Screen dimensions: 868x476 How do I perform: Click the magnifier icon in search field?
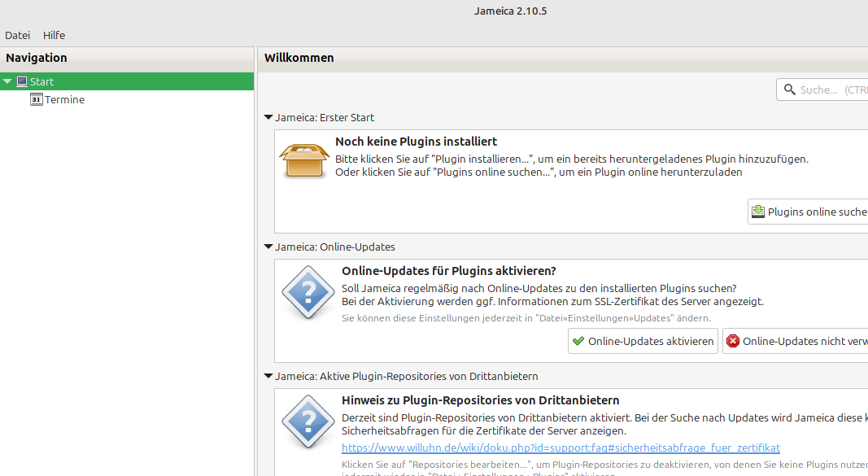789,90
